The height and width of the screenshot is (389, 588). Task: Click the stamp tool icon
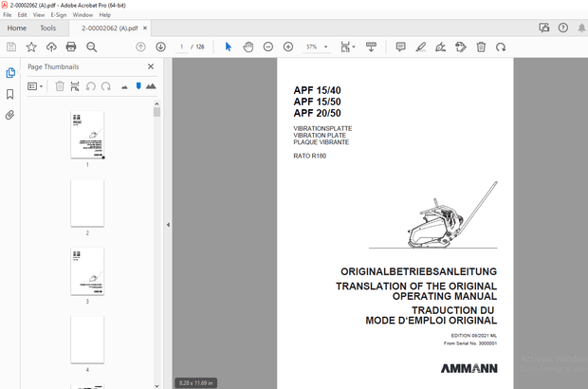coord(461,46)
